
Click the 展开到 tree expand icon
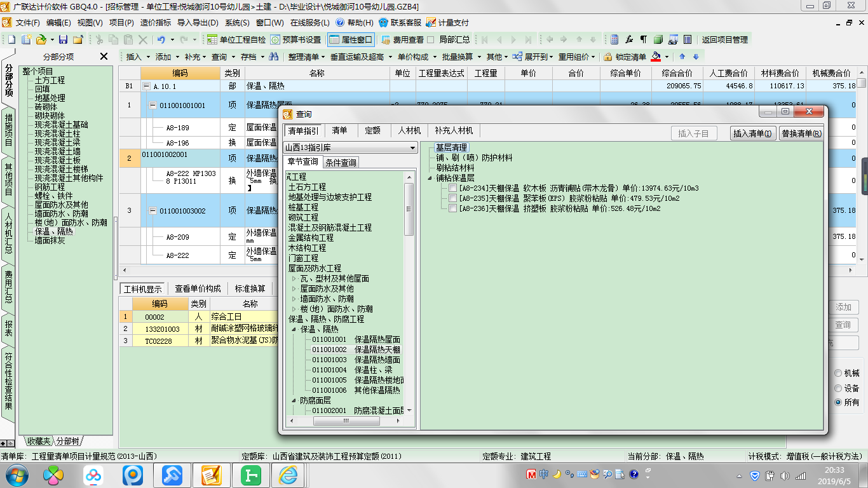pos(517,57)
